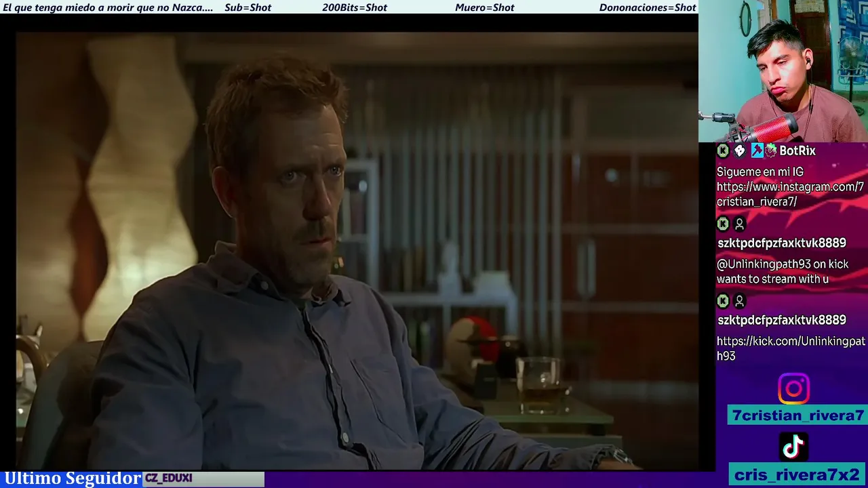Viewport: 868px width, 488px height.
Task: Click szktpdcfpzfaxktvk8889 username above '@Unlinkingpath93' message
Action: 782,243
